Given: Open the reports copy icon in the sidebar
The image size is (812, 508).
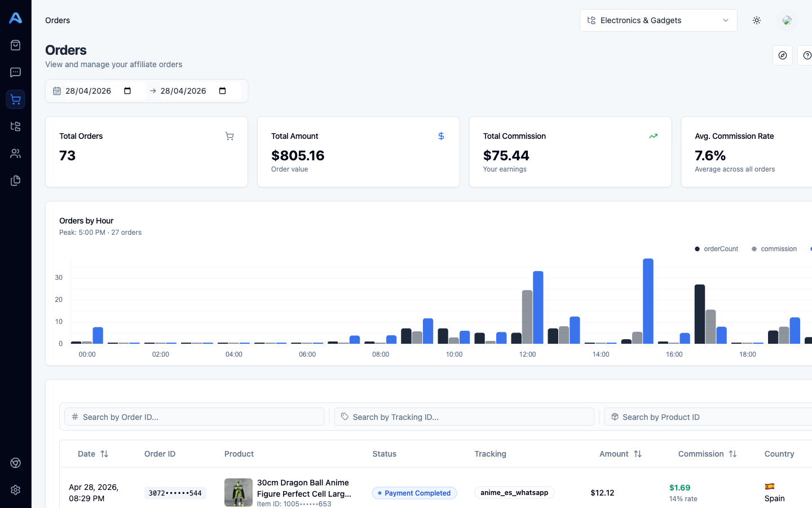Looking at the screenshot, I should (x=15, y=180).
